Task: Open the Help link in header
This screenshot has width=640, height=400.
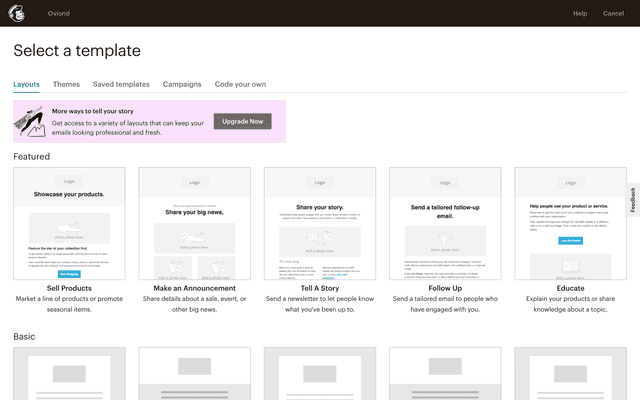Action: (580, 13)
